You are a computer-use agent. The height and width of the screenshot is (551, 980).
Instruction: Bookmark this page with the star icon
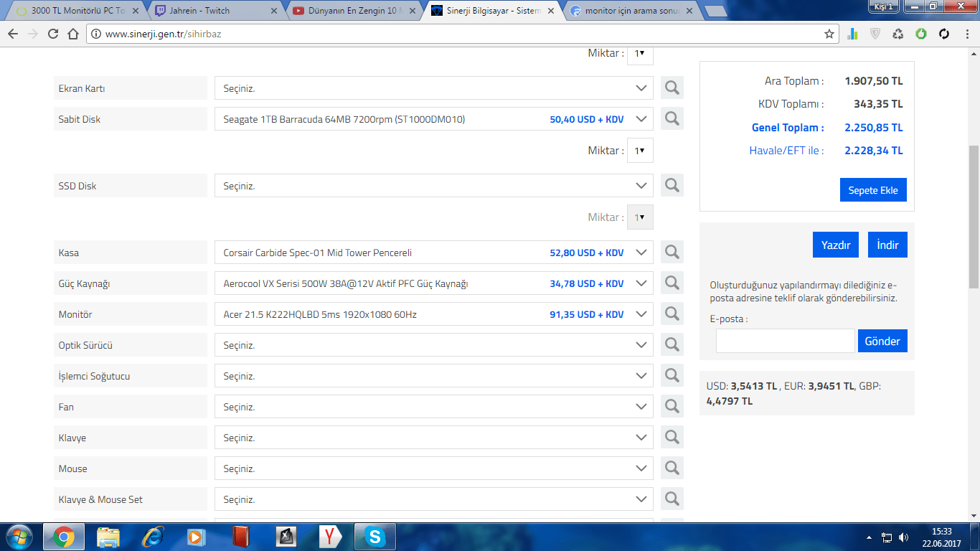(x=829, y=34)
